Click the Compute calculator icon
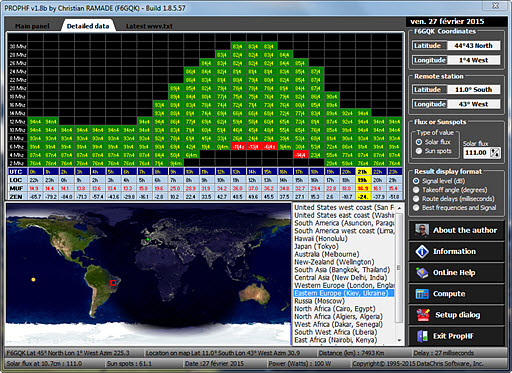 pos(422,294)
